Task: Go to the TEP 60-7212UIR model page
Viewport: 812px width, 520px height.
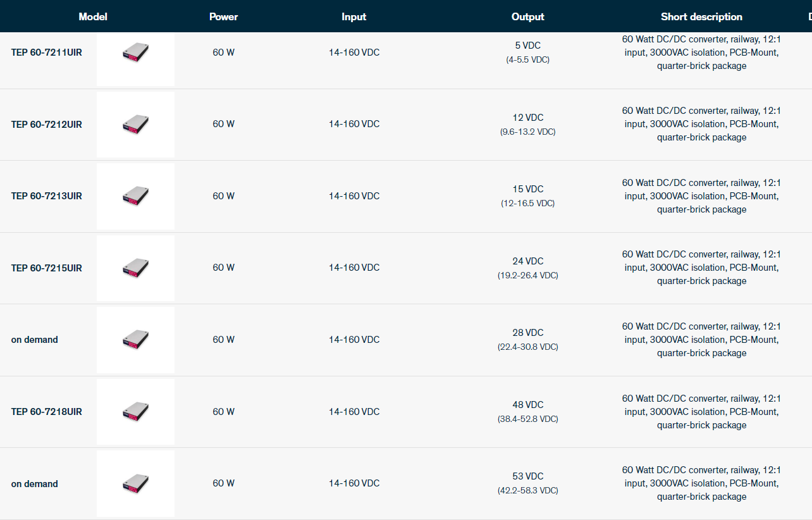Action: click(46, 125)
